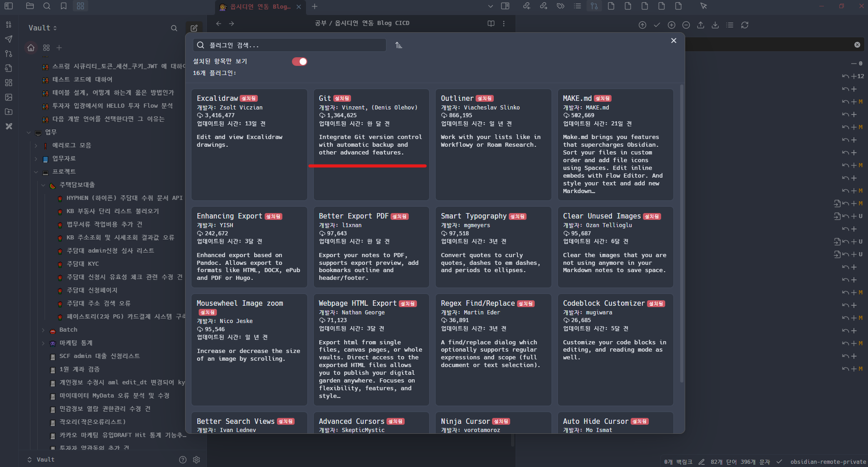This screenshot has width=868, height=467.
Task: Open the Excalidraw plugin card
Action: (249, 144)
